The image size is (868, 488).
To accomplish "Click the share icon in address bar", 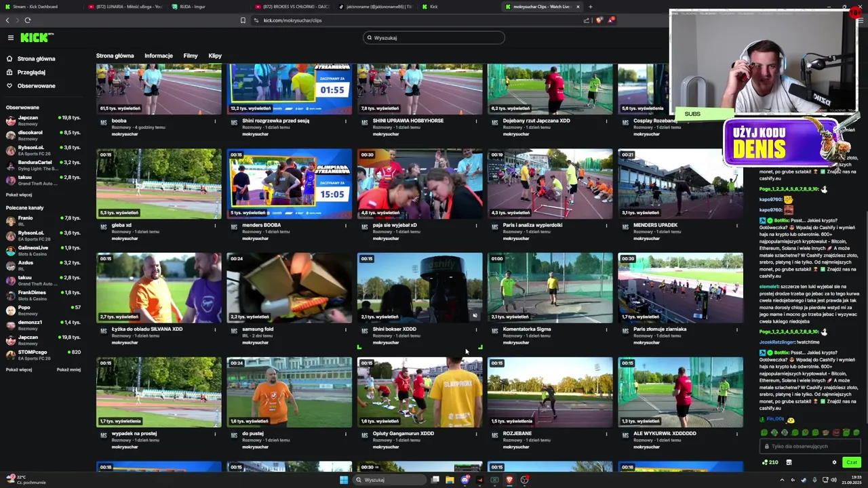I will coord(587,20).
